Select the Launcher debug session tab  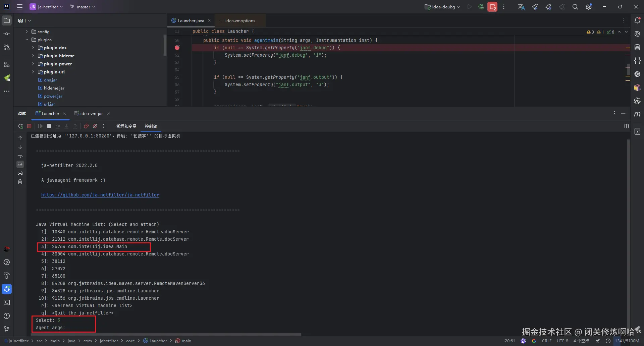pyautogui.click(x=50, y=113)
